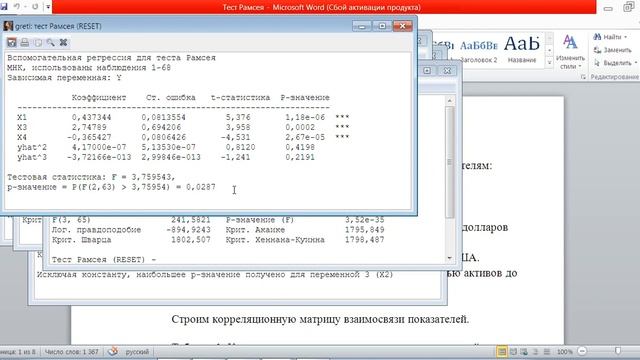Click the scrollbar thumb in background gretl window
640x360 pixels.
pyautogui.click(x=449, y=162)
